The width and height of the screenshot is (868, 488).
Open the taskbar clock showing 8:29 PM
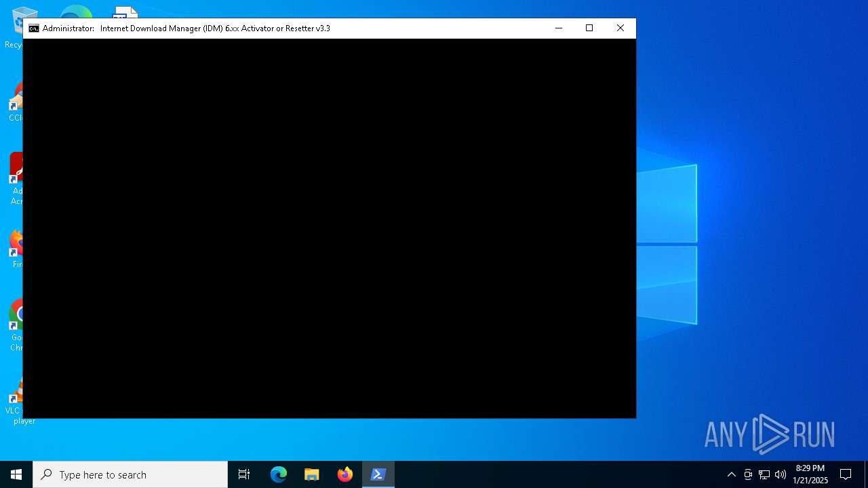(810, 474)
